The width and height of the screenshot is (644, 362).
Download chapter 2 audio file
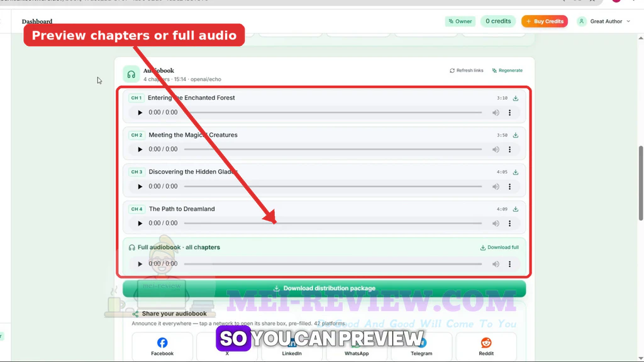coord(516,135)
